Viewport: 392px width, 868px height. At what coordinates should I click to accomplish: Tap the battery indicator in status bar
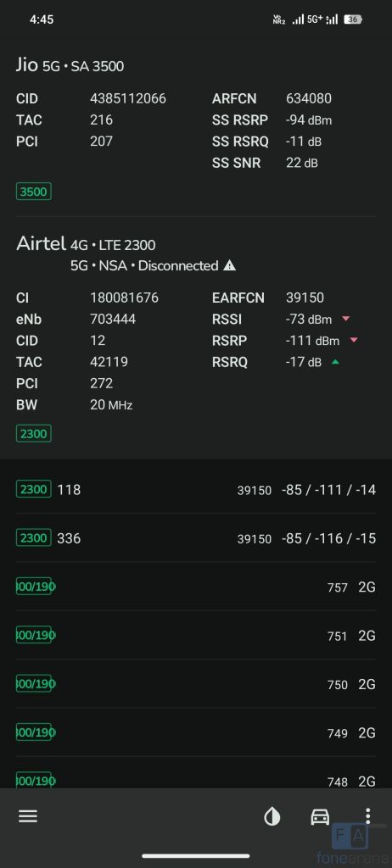click(x=353, y=19)
